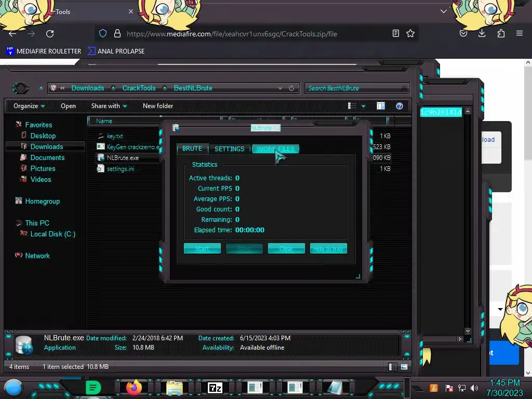532x399 pixels.
Task: Switch to details view in the status bar
Action: tap(392, 367)
